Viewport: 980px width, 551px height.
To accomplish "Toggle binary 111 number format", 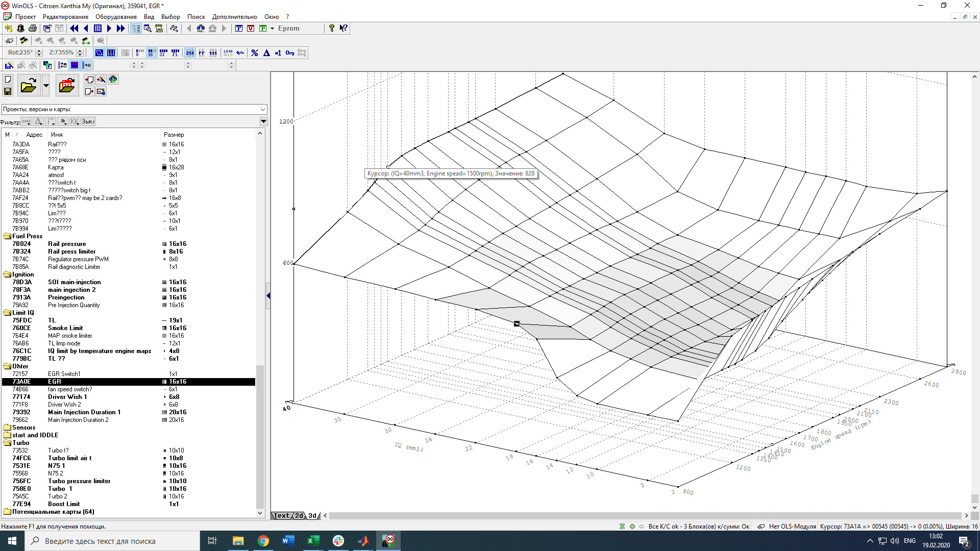I will (213, 53).
